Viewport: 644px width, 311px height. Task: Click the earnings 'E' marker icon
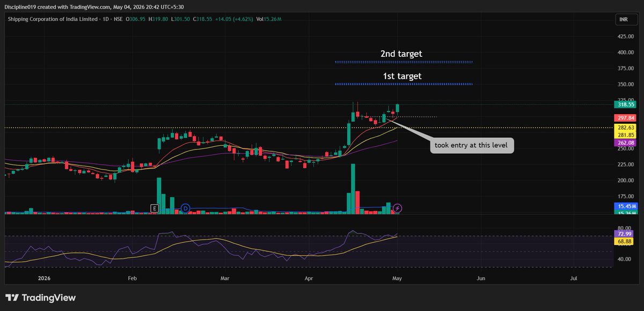point(155,208)
